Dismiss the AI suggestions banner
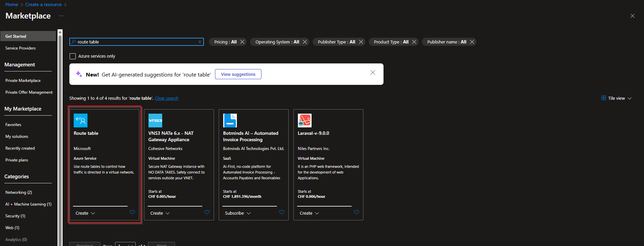 coord(373,72)
